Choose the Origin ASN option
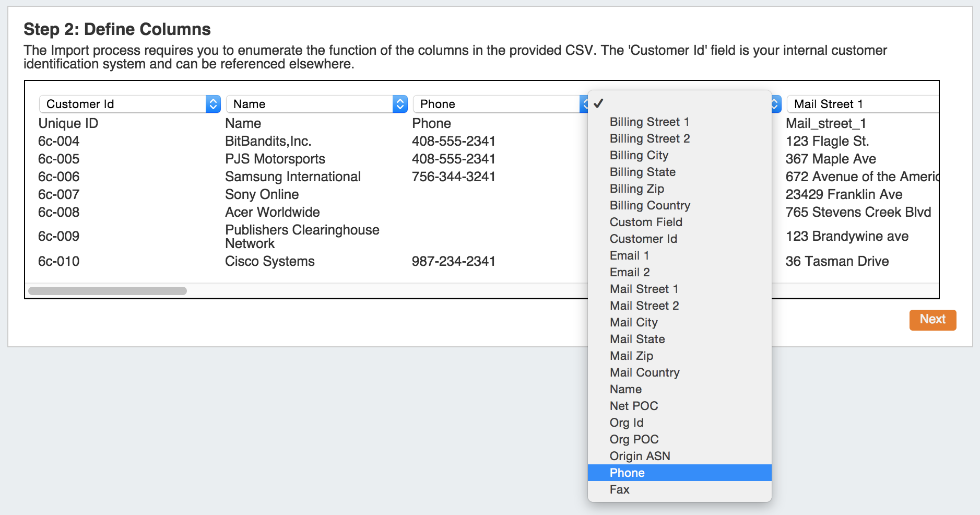Image resolution: width=980 pixels, height=515 pixels. 640,456
